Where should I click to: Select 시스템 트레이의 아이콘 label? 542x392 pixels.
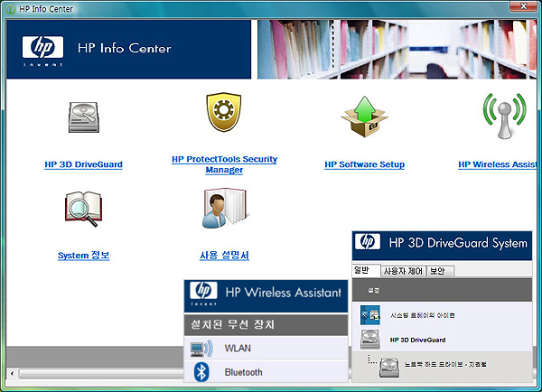tap(423, 315)
